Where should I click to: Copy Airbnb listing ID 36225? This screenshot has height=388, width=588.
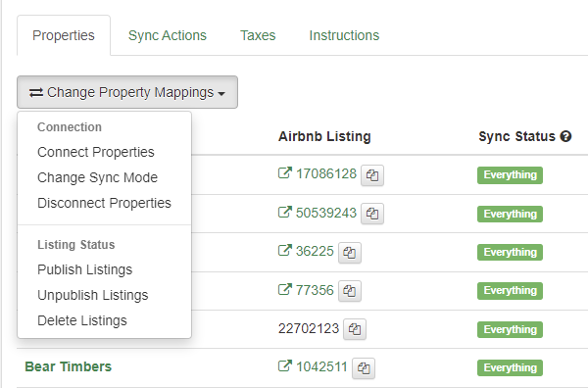[x=350, y=252]
